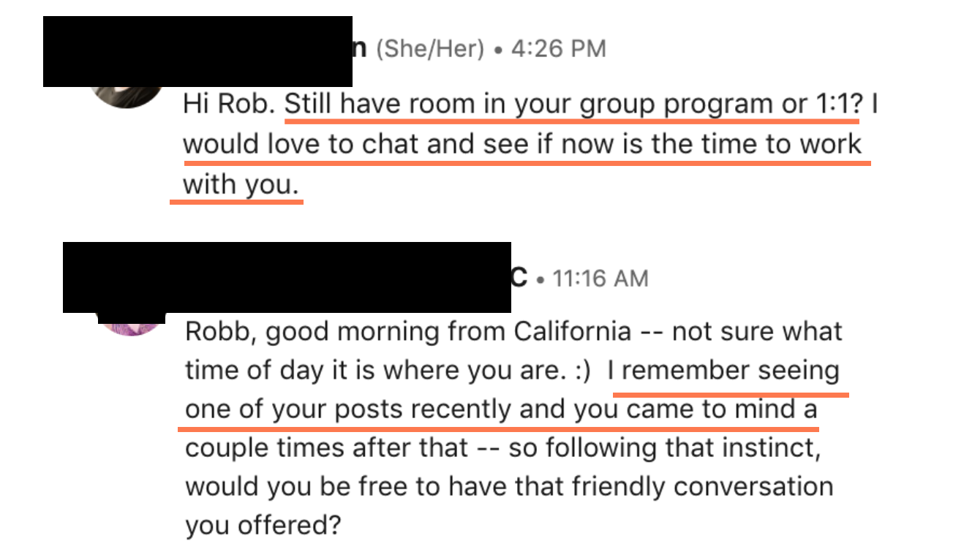
Task: Click the underlined "I remember seeing" phrase
Action: [x=723, y=371]
